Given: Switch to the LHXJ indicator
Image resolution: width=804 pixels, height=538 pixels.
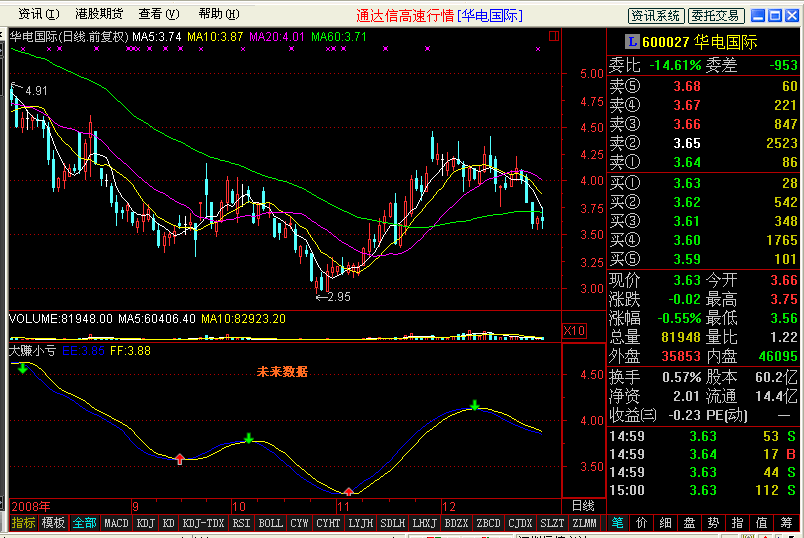Looking at the screenshot, I should coord(425,523).
